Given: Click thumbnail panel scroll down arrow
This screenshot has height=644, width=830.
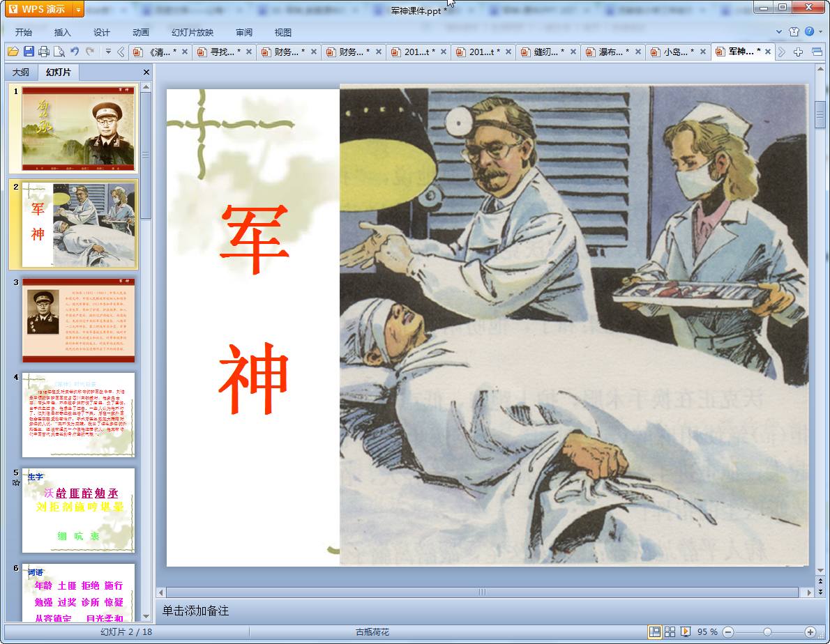Looking at the screenshot, I should (x=146, y=617).
